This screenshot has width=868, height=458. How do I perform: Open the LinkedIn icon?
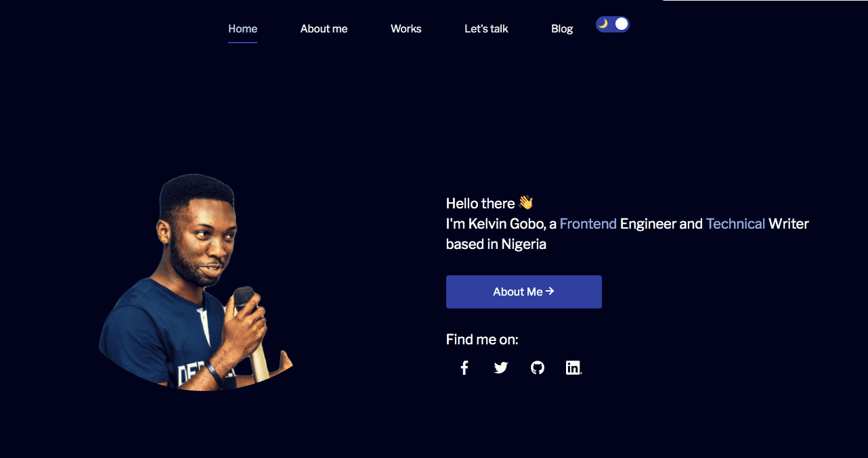coord(573,368)
